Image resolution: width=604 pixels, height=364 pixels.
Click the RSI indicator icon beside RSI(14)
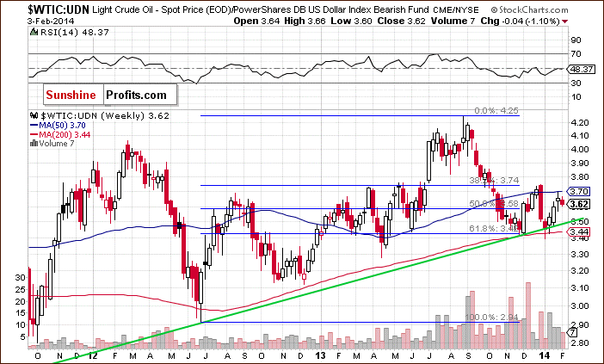click(34, 33)
